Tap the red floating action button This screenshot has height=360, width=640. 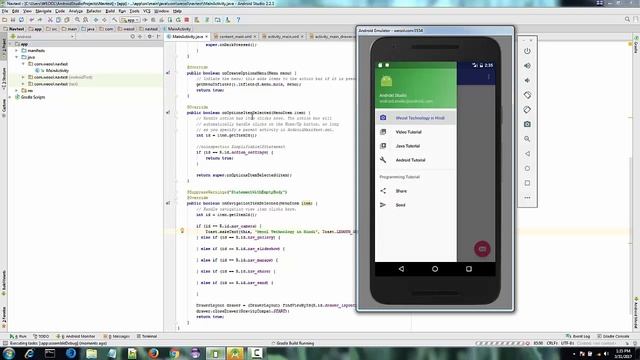(482, 249)
